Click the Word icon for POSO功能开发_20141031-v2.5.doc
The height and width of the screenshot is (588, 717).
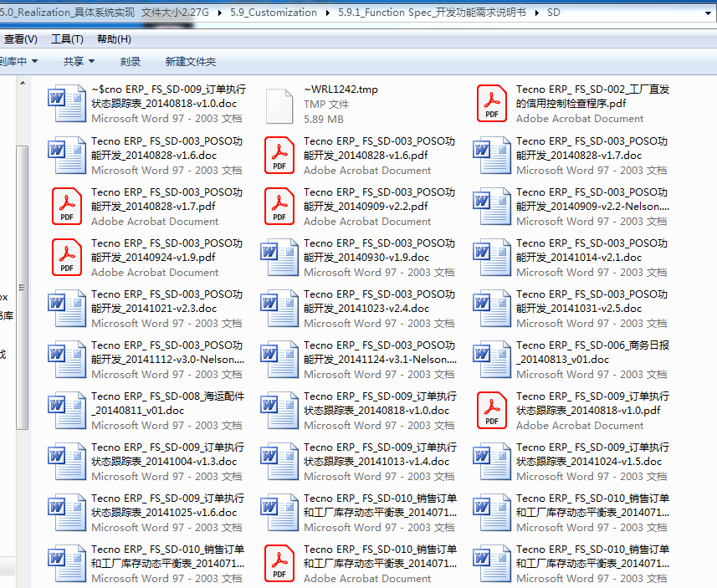coord(492,308)
